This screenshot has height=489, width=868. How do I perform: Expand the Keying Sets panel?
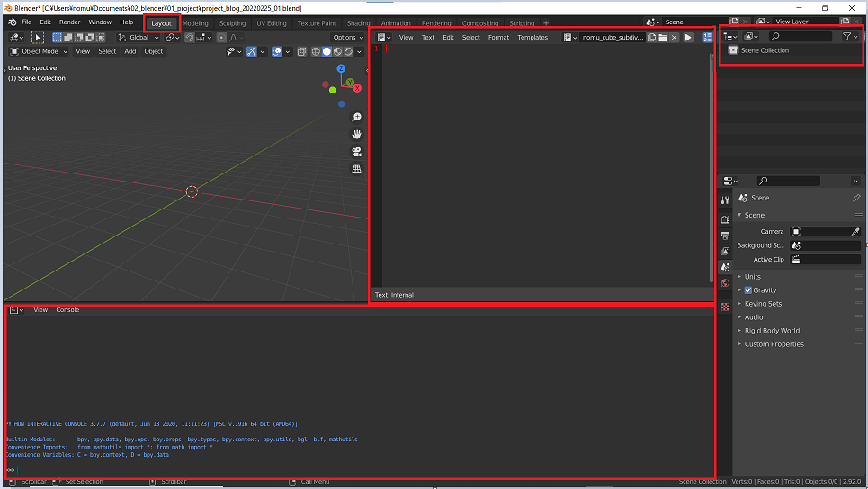pos(763,304)
